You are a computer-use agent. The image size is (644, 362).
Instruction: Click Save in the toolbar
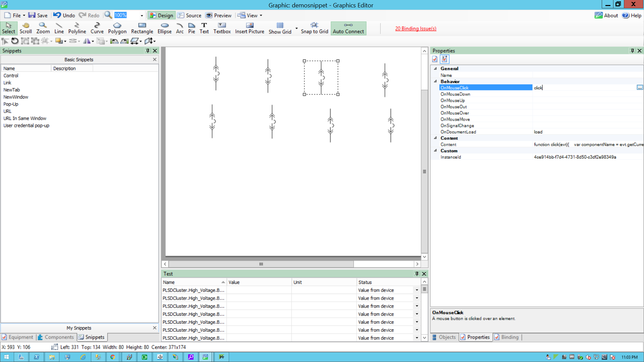[38, 15]
